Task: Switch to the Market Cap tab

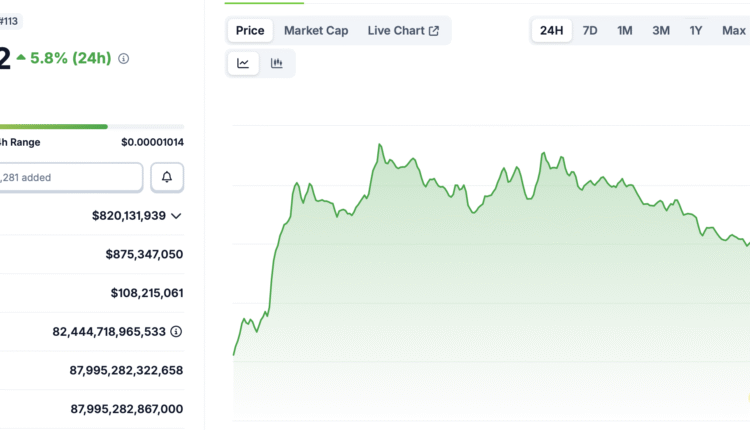Action: (316, 30)
